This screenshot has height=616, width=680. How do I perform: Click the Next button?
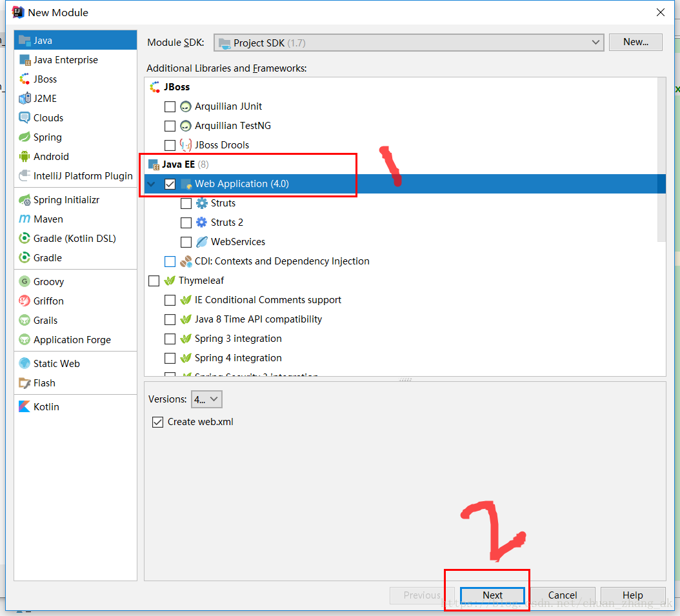492,595
